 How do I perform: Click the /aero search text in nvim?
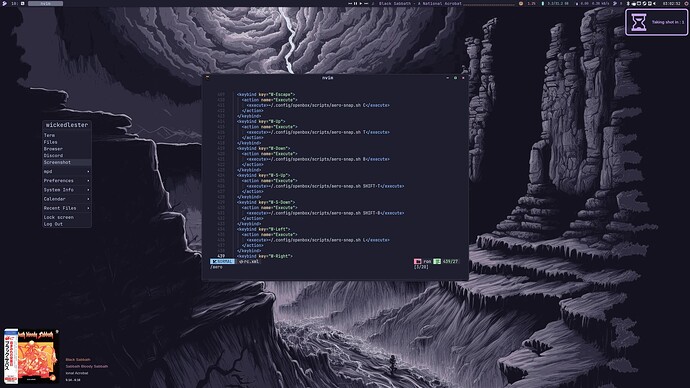(x=217, y=267)
